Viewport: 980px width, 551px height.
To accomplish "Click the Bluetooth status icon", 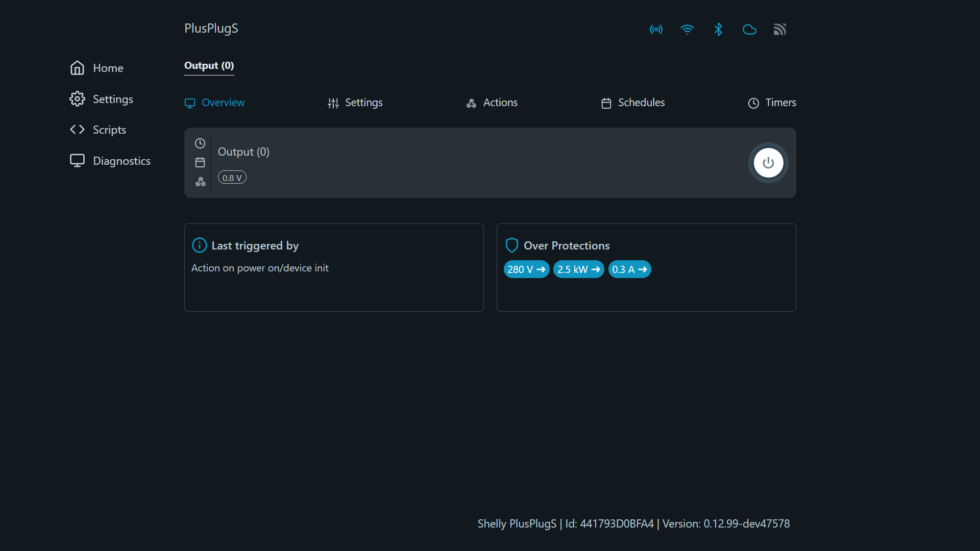I will 719,30.
